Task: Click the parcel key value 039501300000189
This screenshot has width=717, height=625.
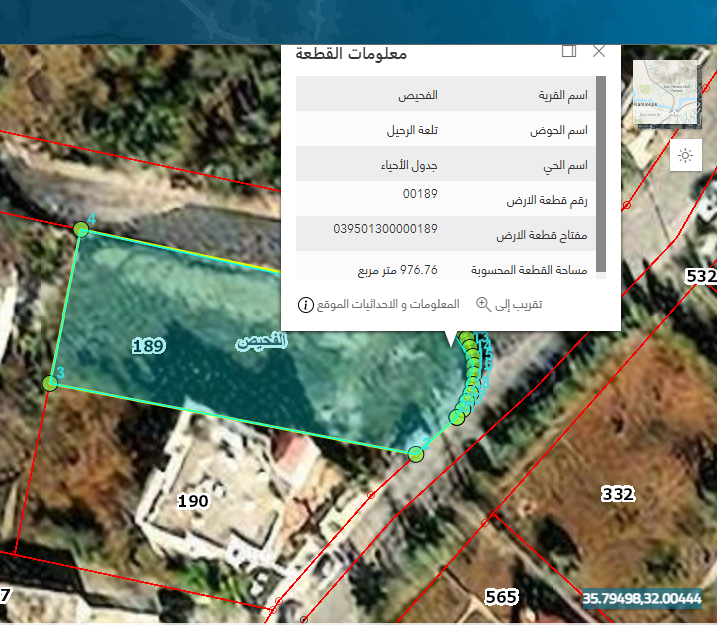Action: [385, 229]
